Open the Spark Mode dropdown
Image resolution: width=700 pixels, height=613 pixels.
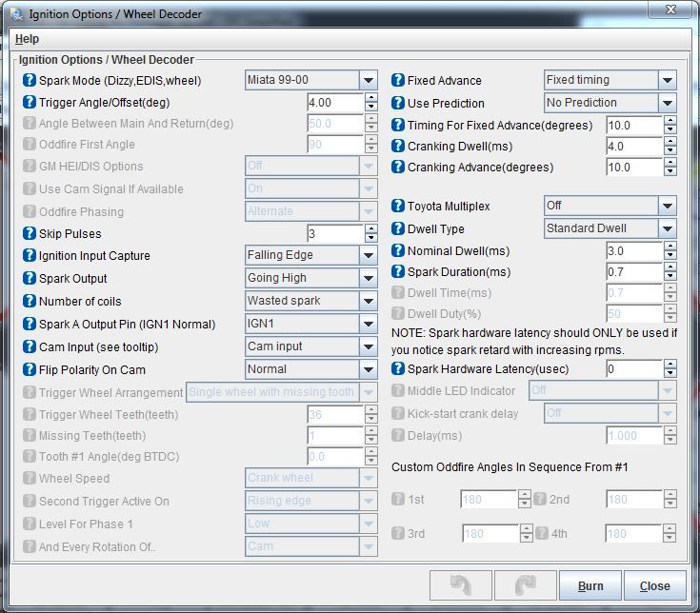(x=368, y=81)
